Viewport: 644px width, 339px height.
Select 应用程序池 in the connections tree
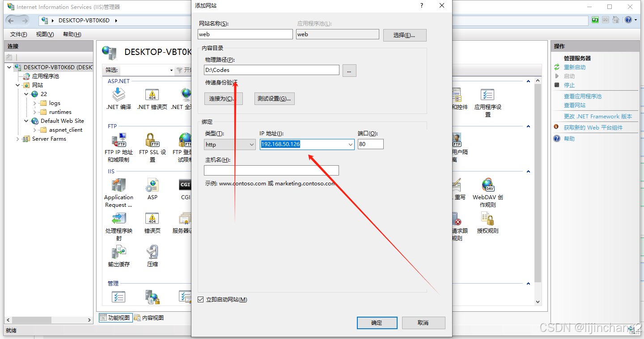coord(46,76)
